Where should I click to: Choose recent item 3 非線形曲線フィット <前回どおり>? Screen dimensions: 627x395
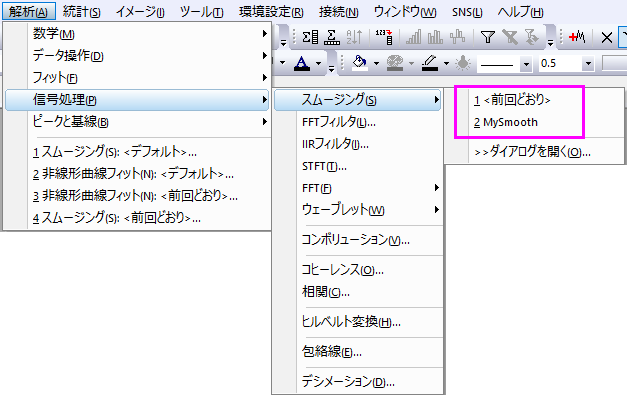137,196
